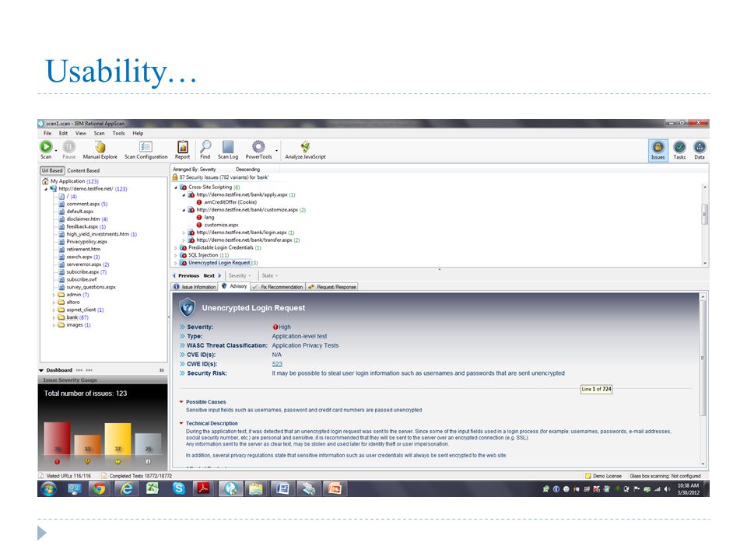747x560 pixels.
Task: Open CWE ID 523 link
Action: [x=277, y=364]
